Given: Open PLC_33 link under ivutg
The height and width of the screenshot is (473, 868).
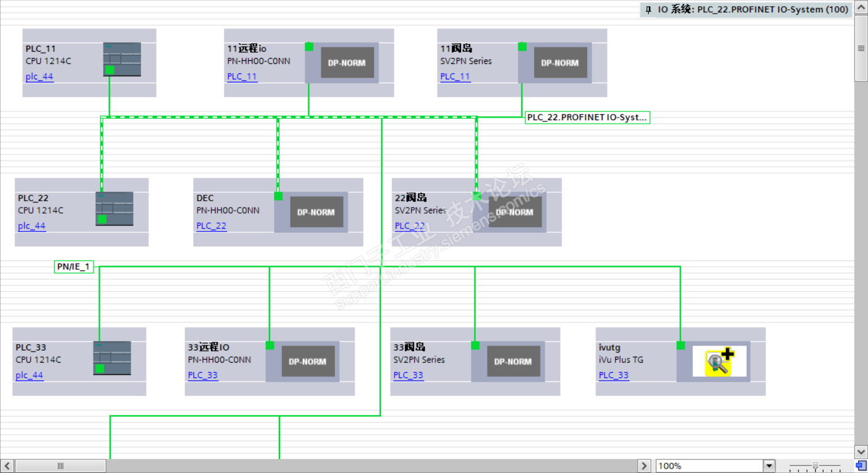Looking at the screenshot, I should (614, 375).
